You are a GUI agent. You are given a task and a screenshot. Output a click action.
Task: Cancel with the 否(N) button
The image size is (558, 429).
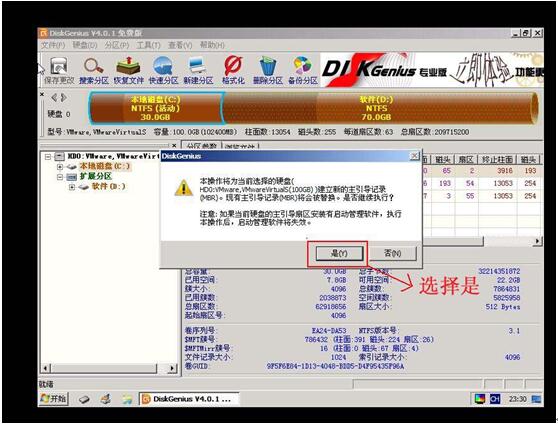point(393,253)
